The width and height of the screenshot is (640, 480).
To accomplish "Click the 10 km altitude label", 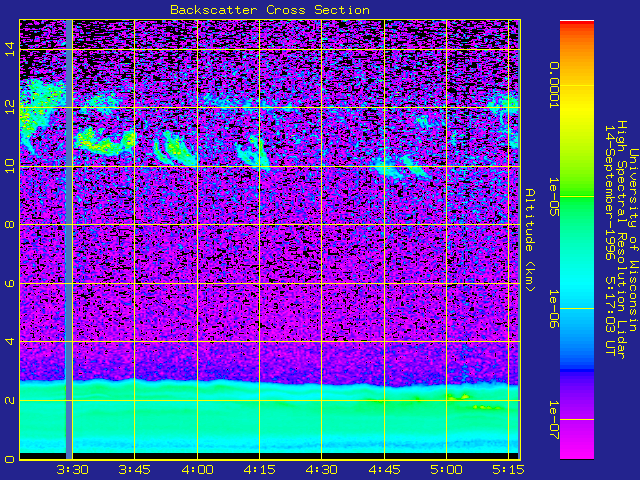I will [10, 166].
